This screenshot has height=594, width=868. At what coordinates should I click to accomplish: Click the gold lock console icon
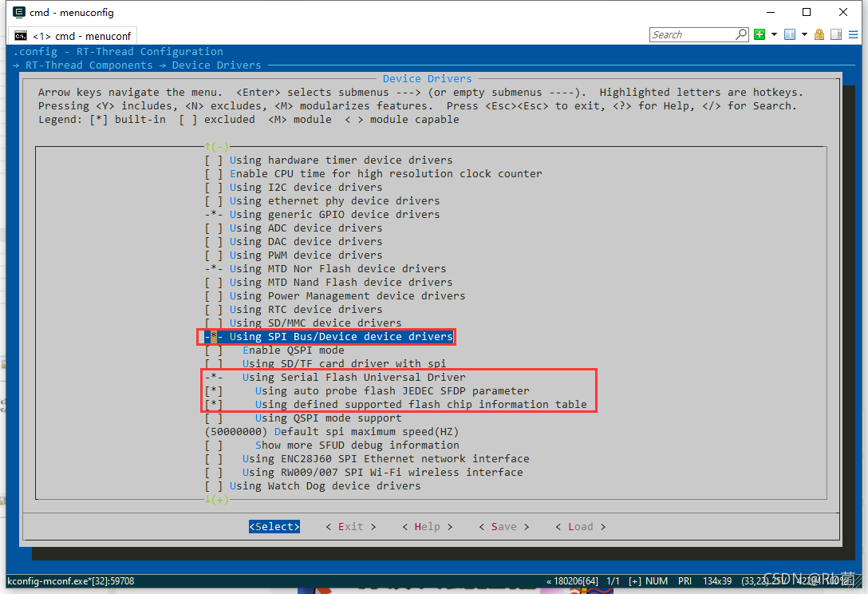click(819, 34)
